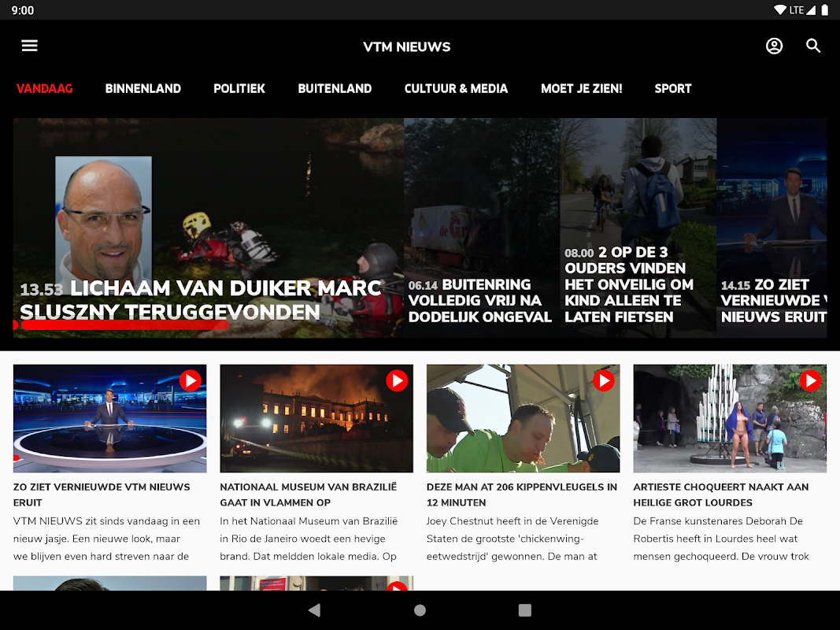The width and height of the screenshot is (840, 630).
Task: Go to the Buitenland tab
Action: (335, 89)
